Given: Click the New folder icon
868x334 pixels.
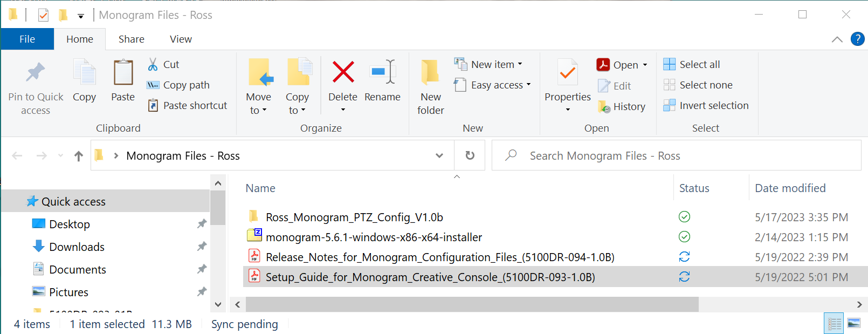Looking at the screenshot, I should click(430, 72).
